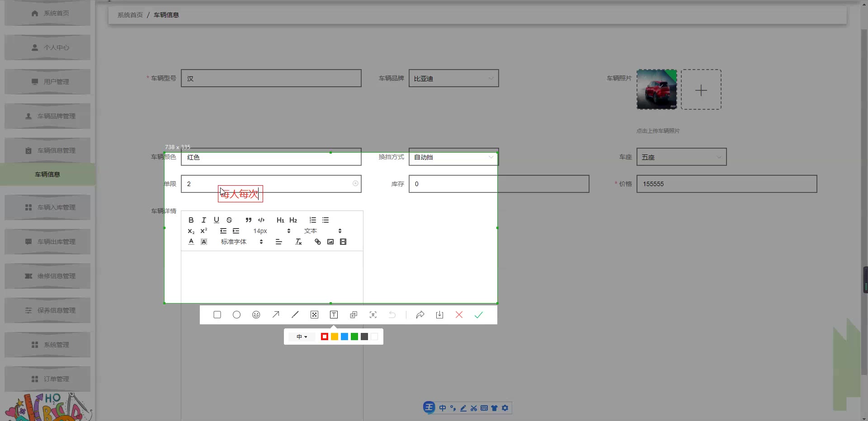Toggle underline in the rich text editor

click(x=217, y=220)
